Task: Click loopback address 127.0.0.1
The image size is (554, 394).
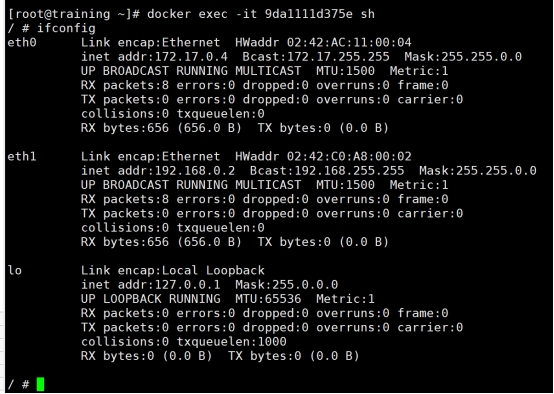Action: [151, 285]
